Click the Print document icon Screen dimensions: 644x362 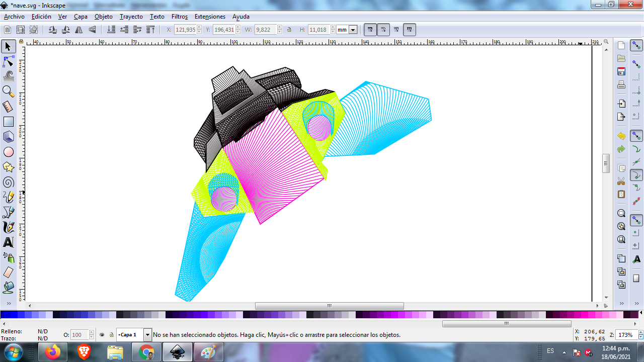tap(621, 84)
